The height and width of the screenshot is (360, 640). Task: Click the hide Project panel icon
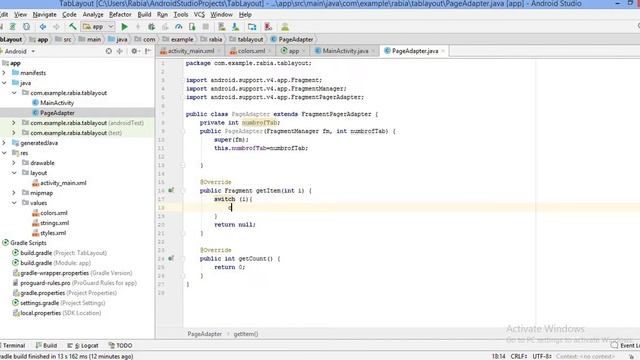[x=147, y=51]
